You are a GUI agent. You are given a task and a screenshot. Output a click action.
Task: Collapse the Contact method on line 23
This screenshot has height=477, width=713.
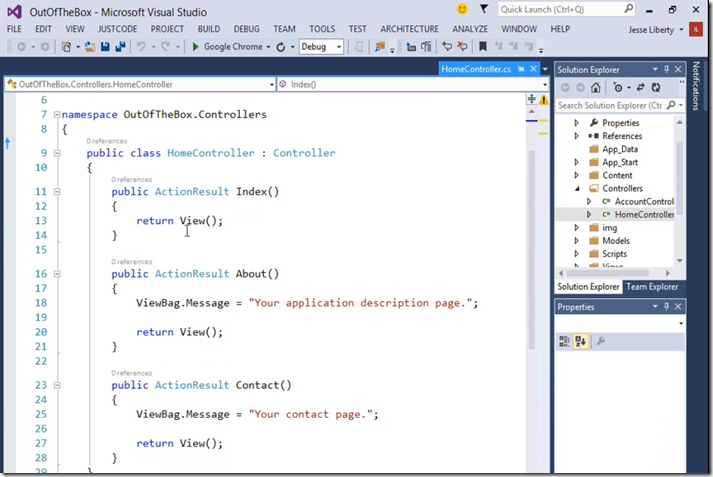point(57,385)
